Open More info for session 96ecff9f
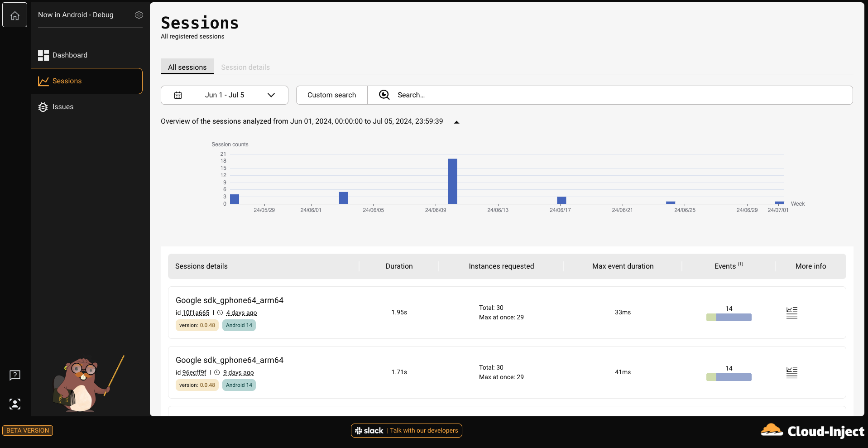The height and width of the screenshot is (448, 868). pyautogui.click(x=791, y=372)
